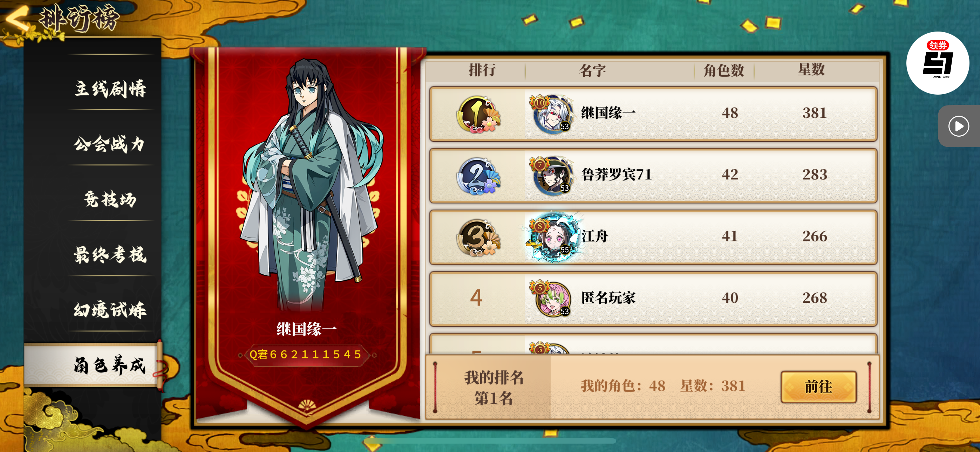Click the 星数 column header
This screenshot has height=452, width=980.
click(811, 70)
